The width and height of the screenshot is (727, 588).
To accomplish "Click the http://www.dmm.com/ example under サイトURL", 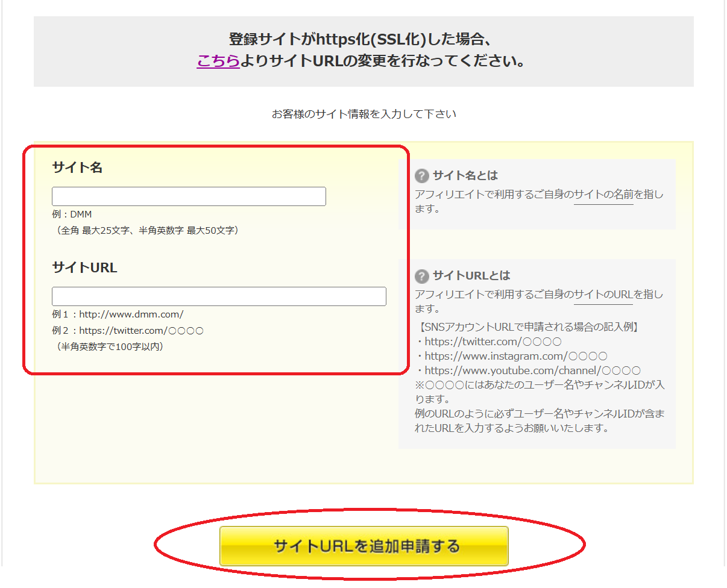I will click(131, 314).
